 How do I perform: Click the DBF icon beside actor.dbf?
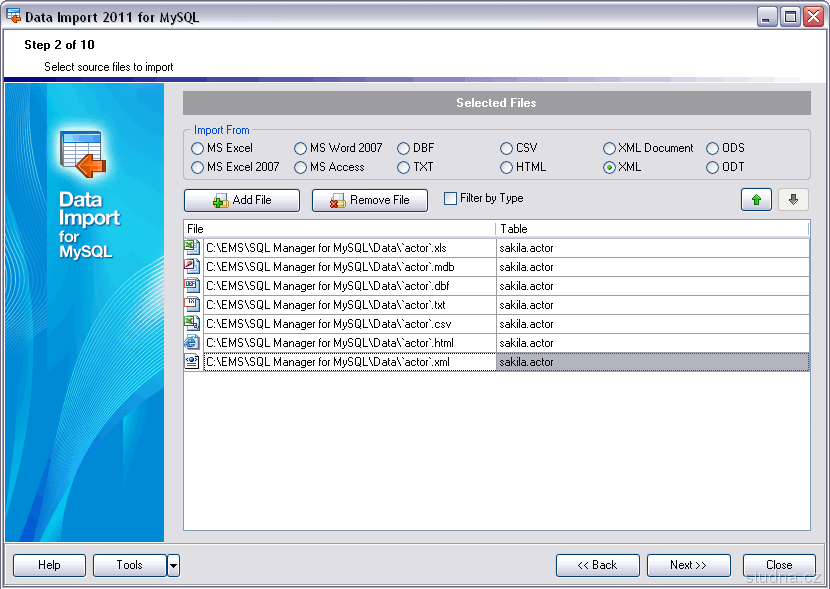(x=192, y=285)
